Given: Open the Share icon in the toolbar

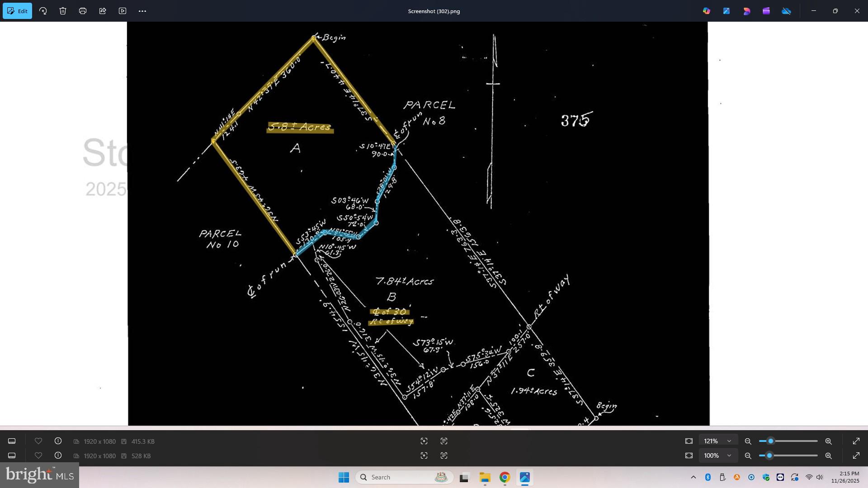Looking at the screenshot, I should 103,11.
